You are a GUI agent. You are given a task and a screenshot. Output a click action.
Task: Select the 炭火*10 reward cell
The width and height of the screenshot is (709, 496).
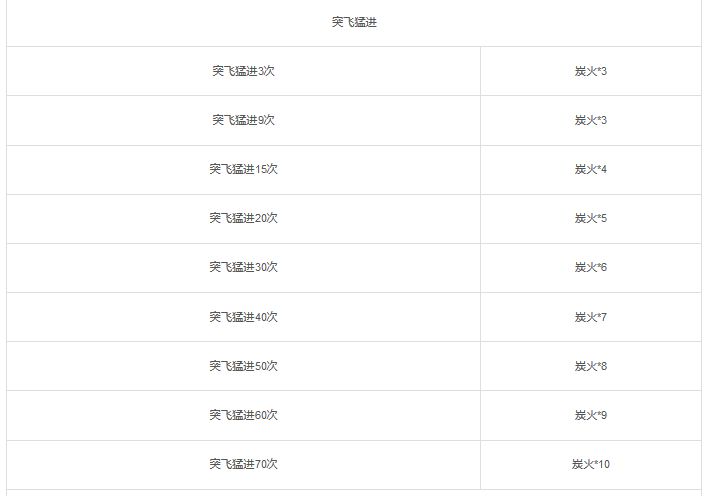591,464
